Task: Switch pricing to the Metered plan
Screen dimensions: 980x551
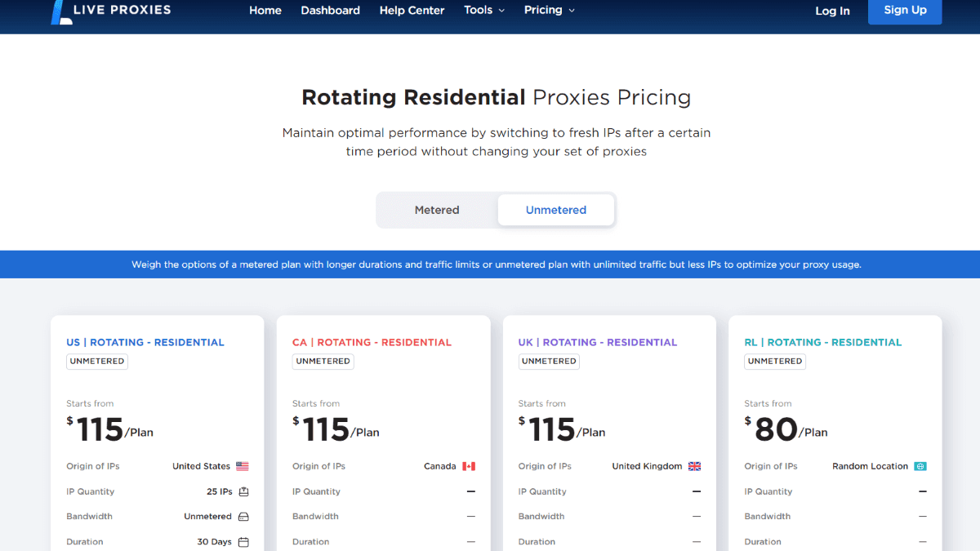Action: pyautogui.click(x=437, y=210)
